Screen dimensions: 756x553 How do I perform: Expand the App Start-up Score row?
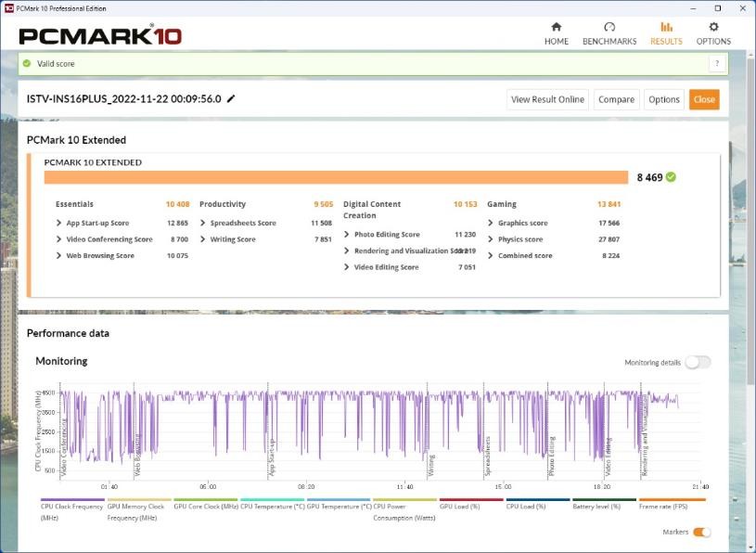[59, 224]
